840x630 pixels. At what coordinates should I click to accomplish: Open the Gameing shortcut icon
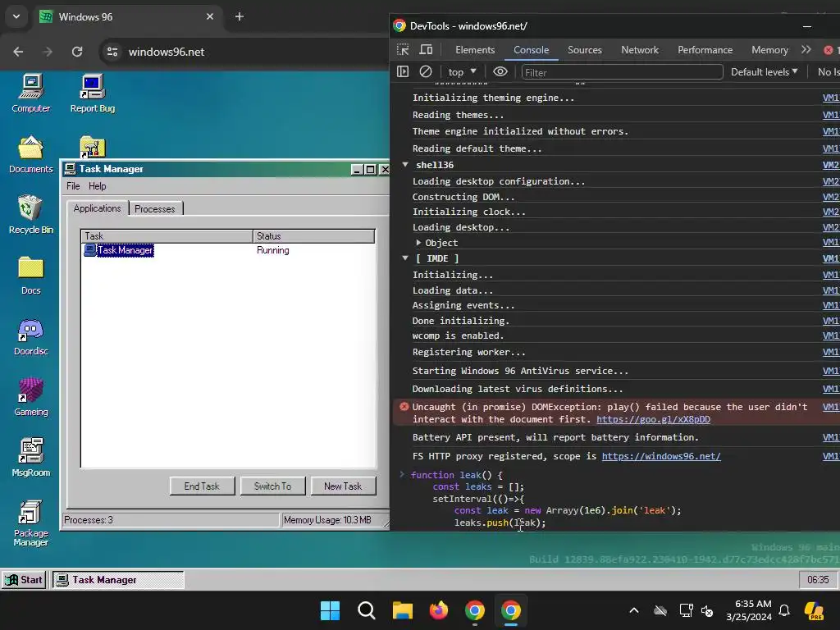pyautogui.click(x=30, y=397)
